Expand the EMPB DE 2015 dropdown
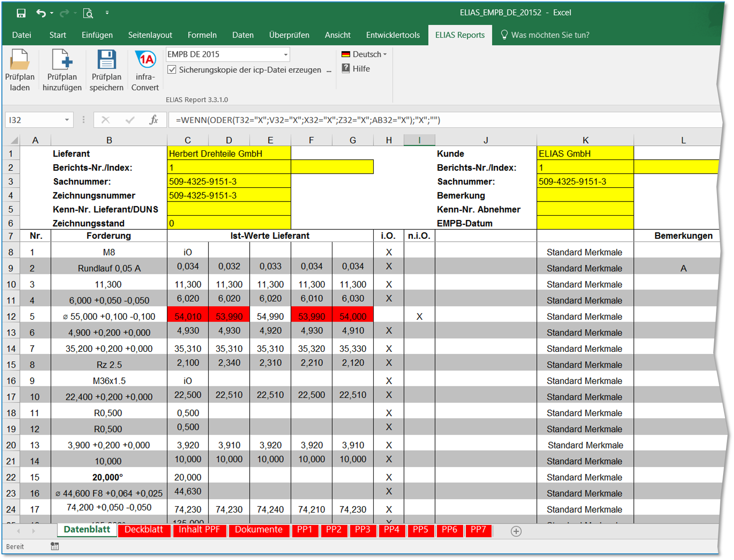The height and width of the screenshot is (560, 734). coord(286,54)
